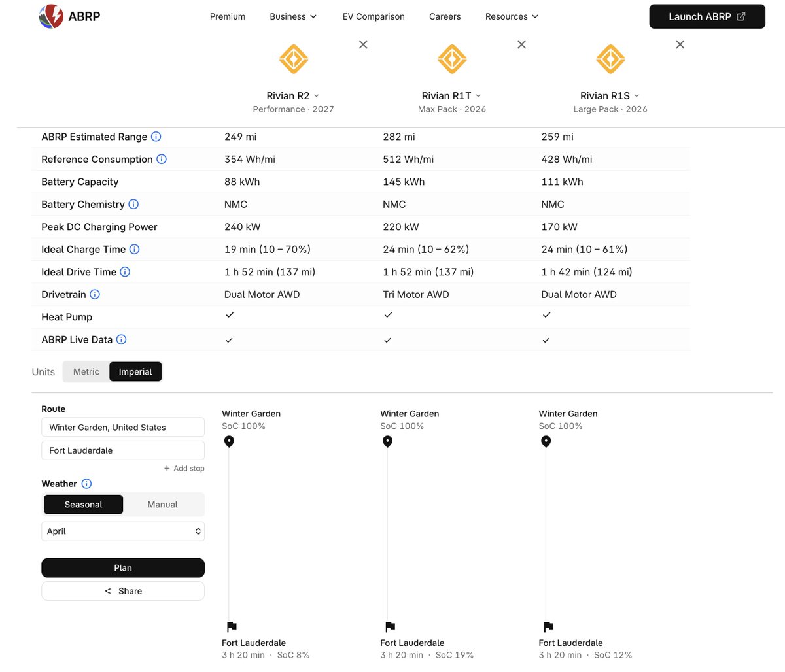Image resolution: width=785 pixels, height=672 pixels.
Task: Click the 240 kW charging power value
Action: 242,227
